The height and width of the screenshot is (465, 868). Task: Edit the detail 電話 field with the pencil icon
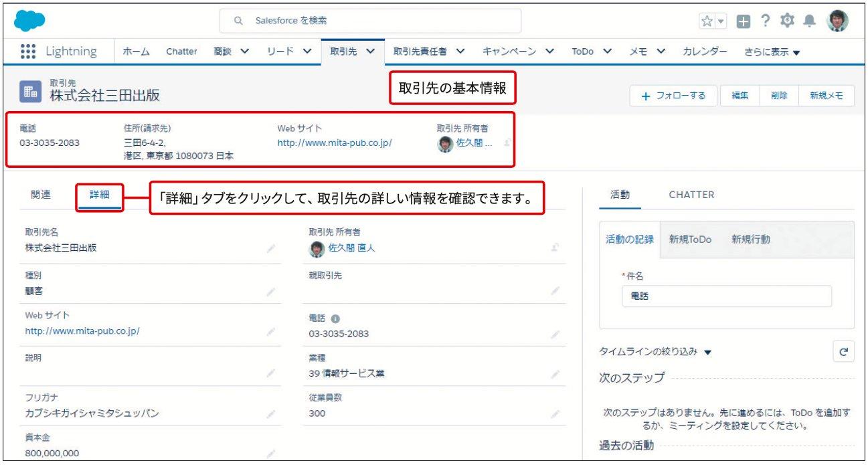coord(555,334)
